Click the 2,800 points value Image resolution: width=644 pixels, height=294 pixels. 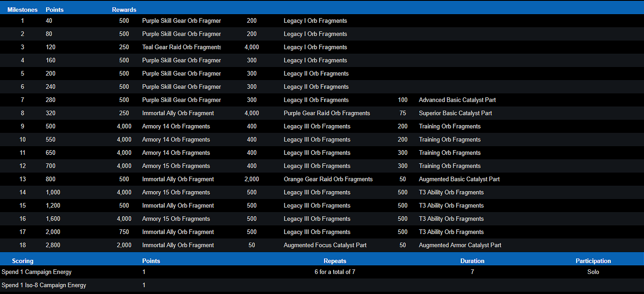(x=53, y=245)
